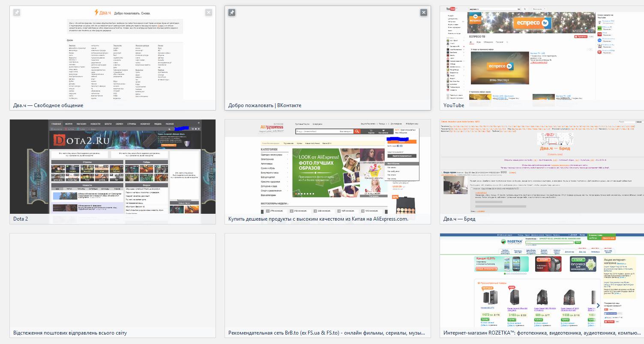Pin the Добро пожаловать | ВКонтакте tile
The image size is (644, 344).
[x=232, y=12]
